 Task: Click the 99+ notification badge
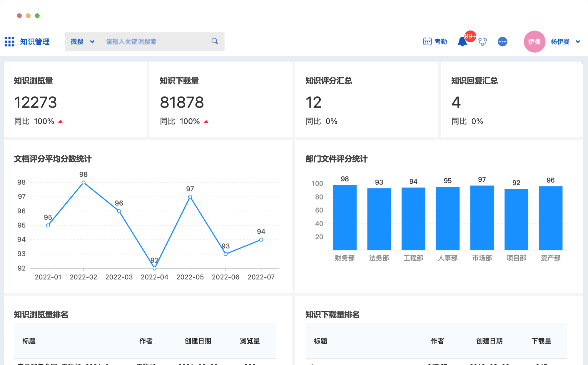tap(470, 36)
